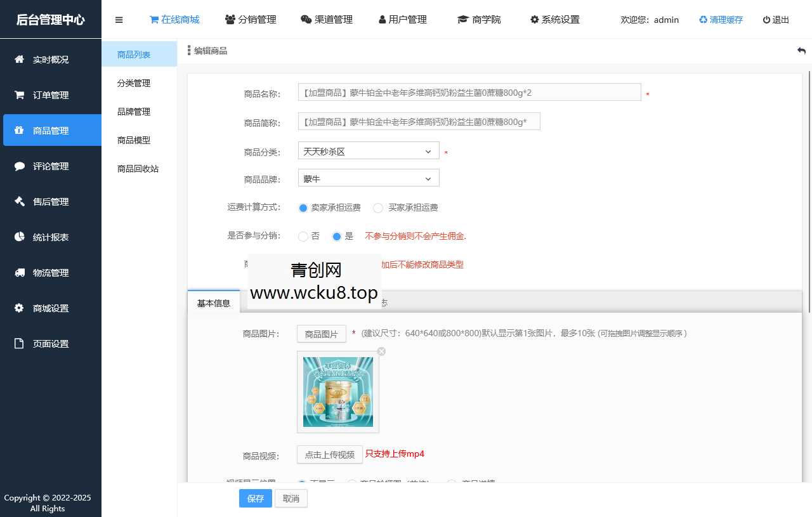This screenshot has width=812, height=517.
Task: Click the hamburger sidebar collapse icon
Action: click(x=119, y=20)
